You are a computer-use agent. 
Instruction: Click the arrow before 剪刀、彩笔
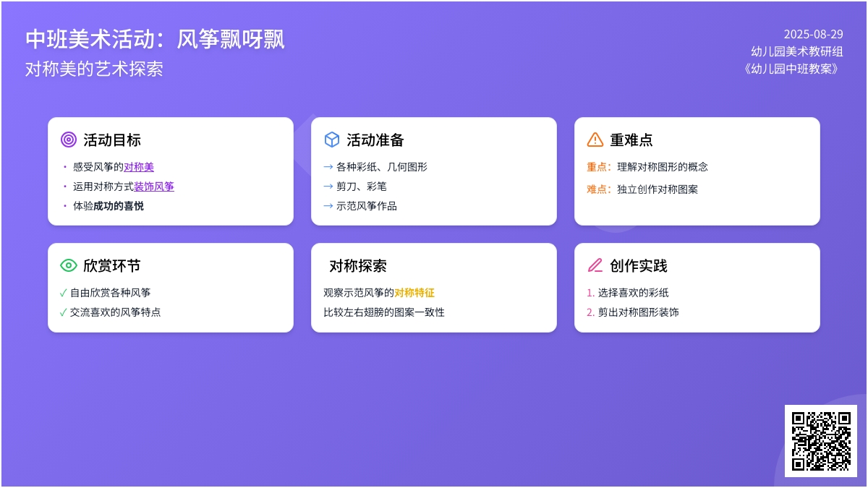pos(328,187)
